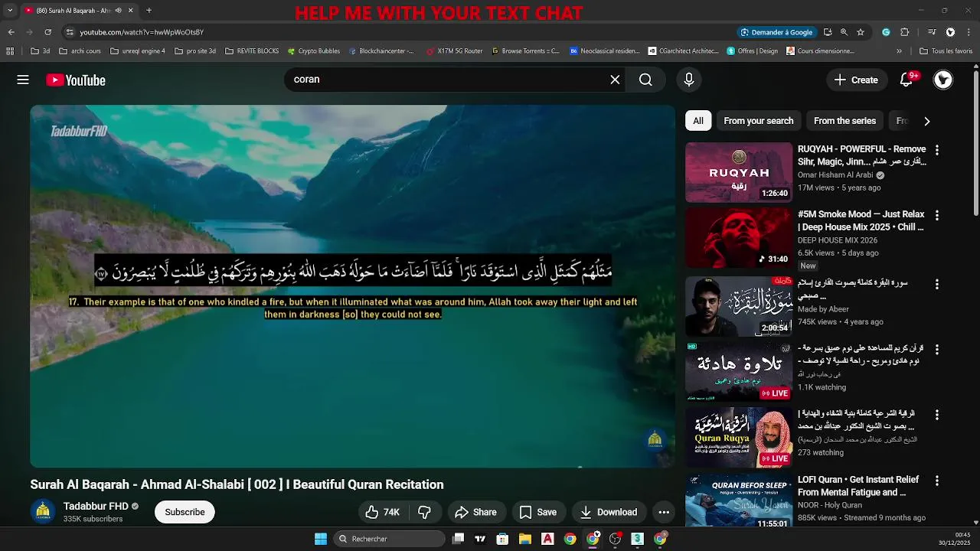Share the Surah Al Baqarah video
This screenshot has width=980, height=551.
(475, 512)
